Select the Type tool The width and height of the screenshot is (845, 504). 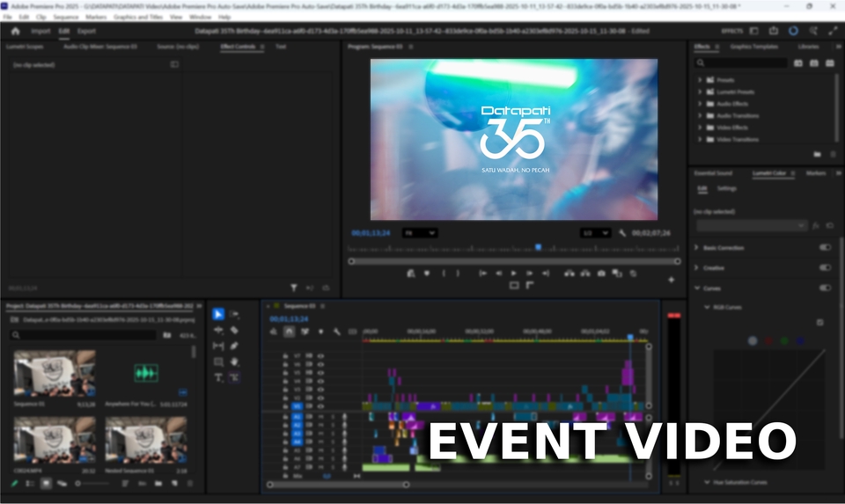218,377
